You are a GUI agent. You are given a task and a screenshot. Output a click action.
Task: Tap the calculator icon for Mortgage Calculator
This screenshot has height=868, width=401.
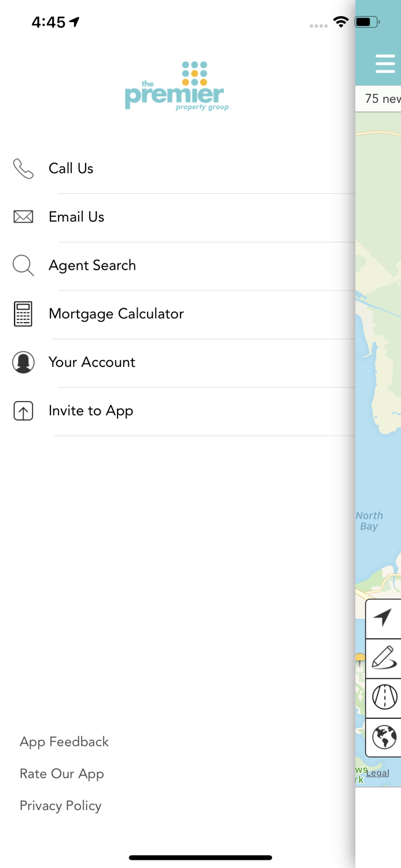23,314
